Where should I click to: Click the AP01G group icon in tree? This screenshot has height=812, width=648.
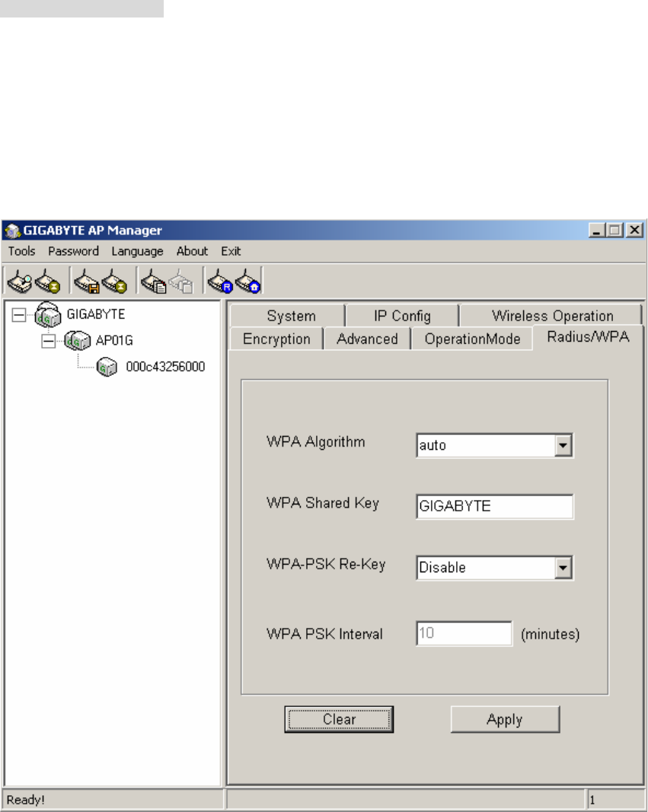tap(77, 341)
